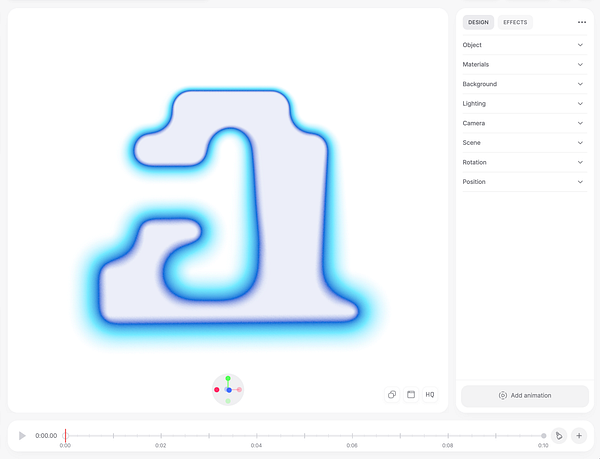Click the blue Z axis center dot on gizmo

[229, 390]
